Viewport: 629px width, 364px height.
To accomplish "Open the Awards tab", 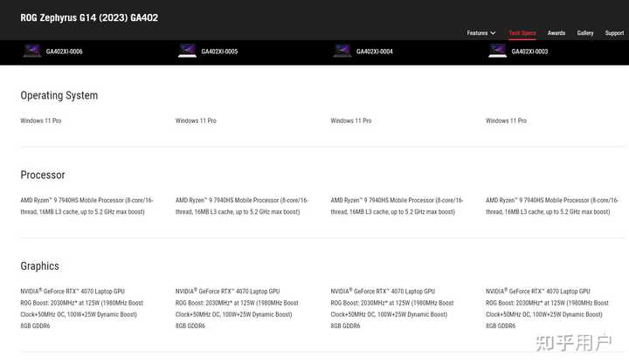I will (x=556, y=33).
